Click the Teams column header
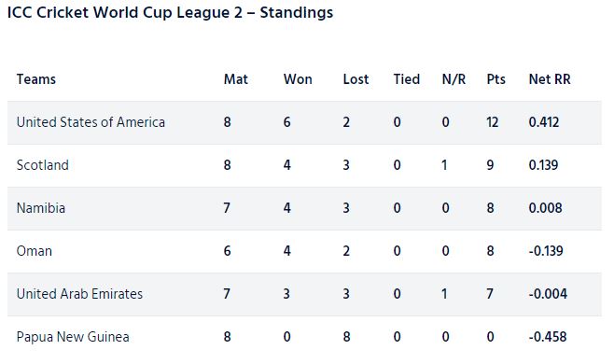614x364 pixels. pos(36,79)
